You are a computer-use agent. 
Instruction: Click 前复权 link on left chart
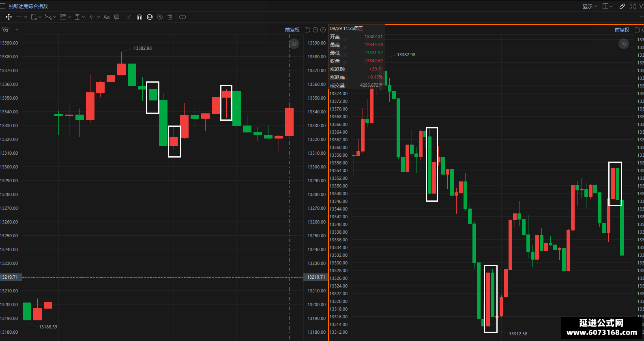292,30
